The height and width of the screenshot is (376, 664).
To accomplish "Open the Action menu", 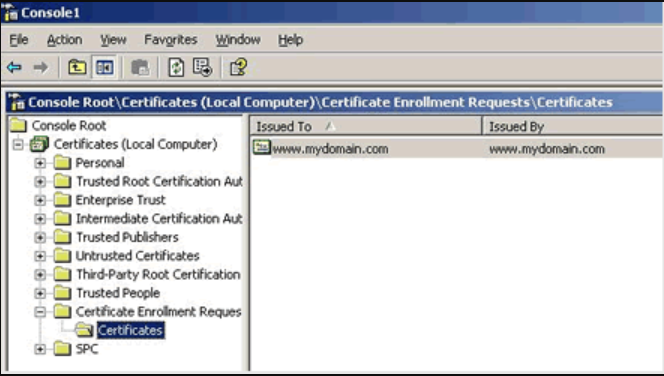I will pyautogui.click(x=64, y=40).
